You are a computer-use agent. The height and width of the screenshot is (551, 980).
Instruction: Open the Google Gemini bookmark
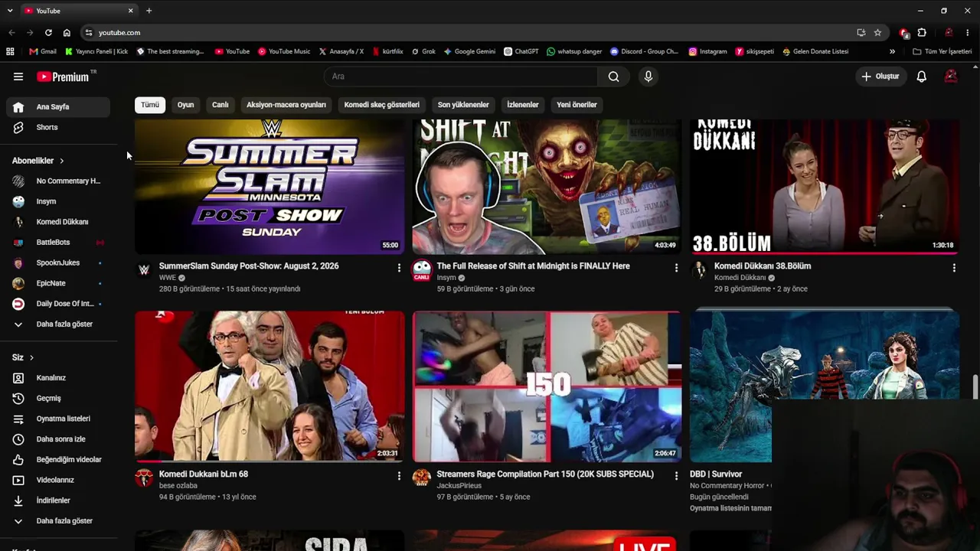point(469,51)
